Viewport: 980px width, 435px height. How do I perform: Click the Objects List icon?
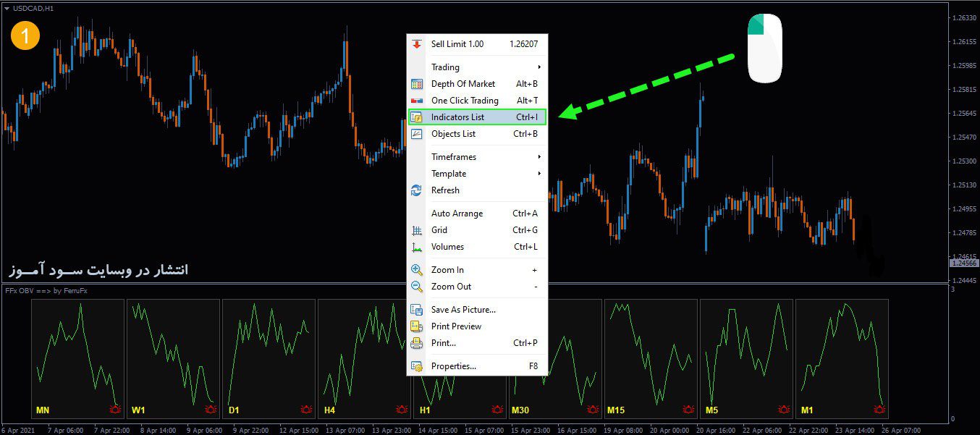[416, 134]
